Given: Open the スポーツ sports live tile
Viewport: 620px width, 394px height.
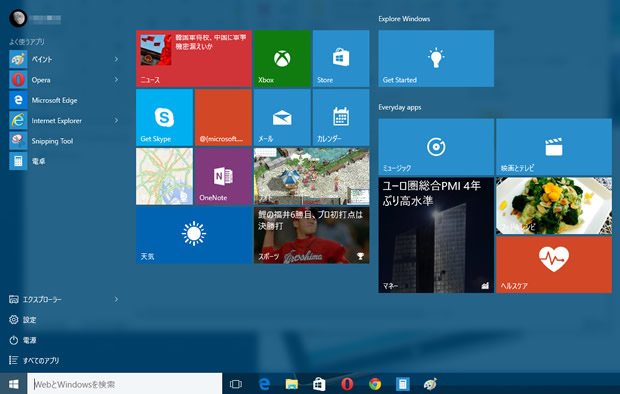Looking at the screenshot, I should 312,235.
